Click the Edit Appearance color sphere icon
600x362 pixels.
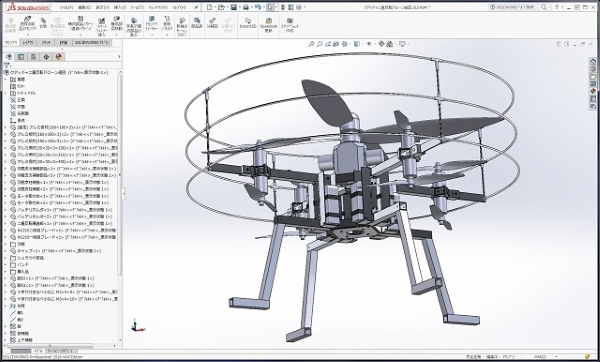pyautogui.click(x=382, y=44)
